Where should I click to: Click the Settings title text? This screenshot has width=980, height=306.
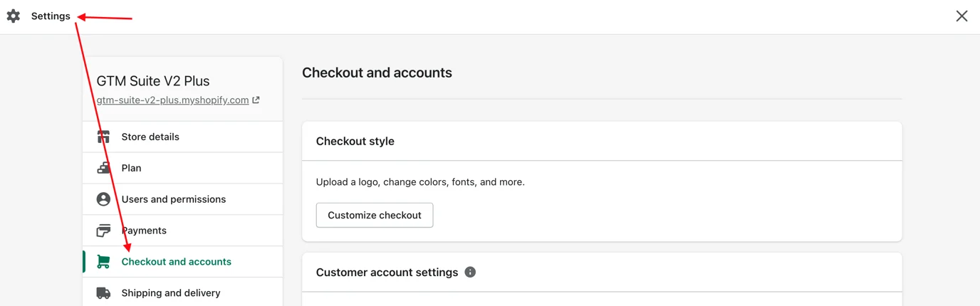click(51, 16)
